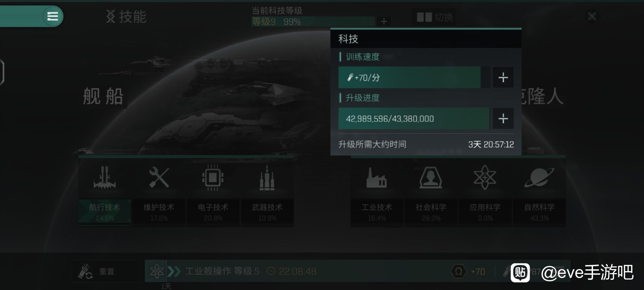The height and width of the screenshot is (290, 644).
Task: Open the 维护技术 wrench icon
Action: (159, 177)
